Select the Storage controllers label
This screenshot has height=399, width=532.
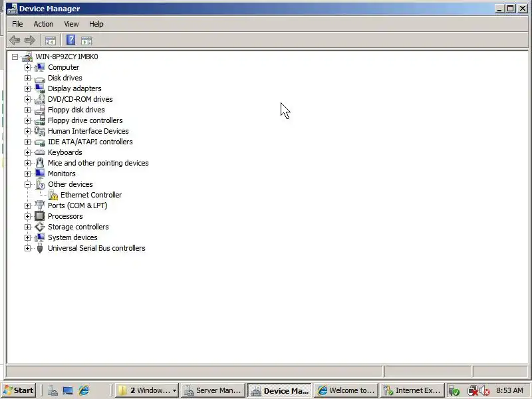click(x=78, y=227)
